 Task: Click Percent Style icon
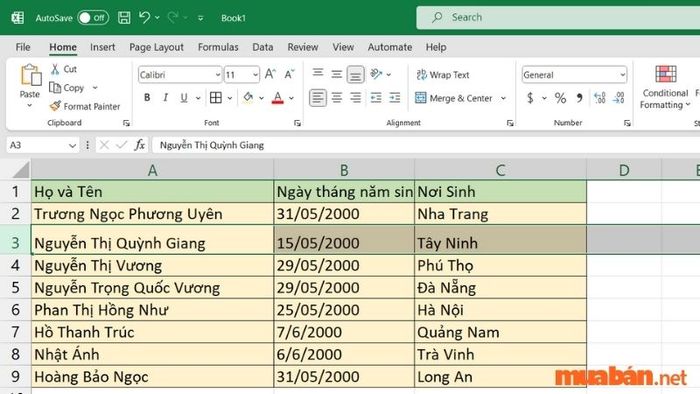coord(560,98)
